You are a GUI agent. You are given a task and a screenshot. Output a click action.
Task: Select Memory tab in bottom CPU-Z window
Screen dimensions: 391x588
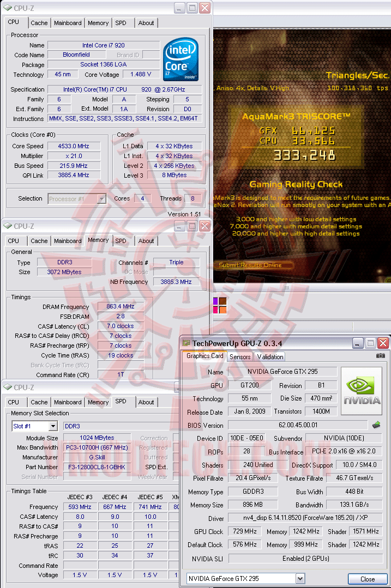[98, 402]
